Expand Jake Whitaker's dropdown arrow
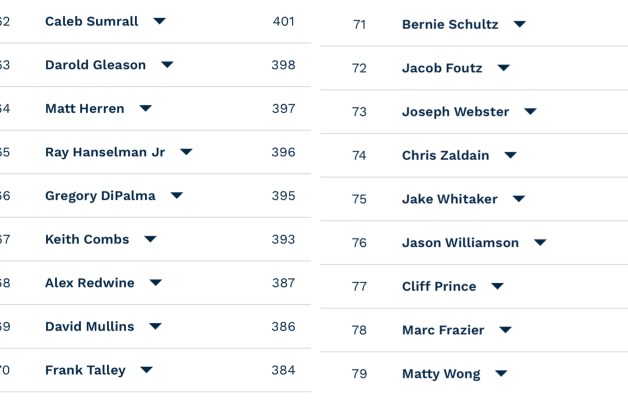Screen dimensions: 628x400 coord(518,199)
